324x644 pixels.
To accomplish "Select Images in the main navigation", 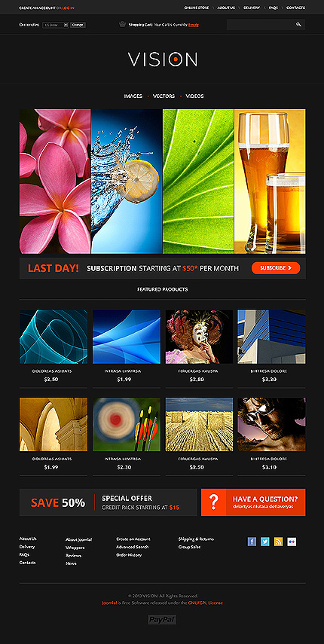I will click(133, 96).
